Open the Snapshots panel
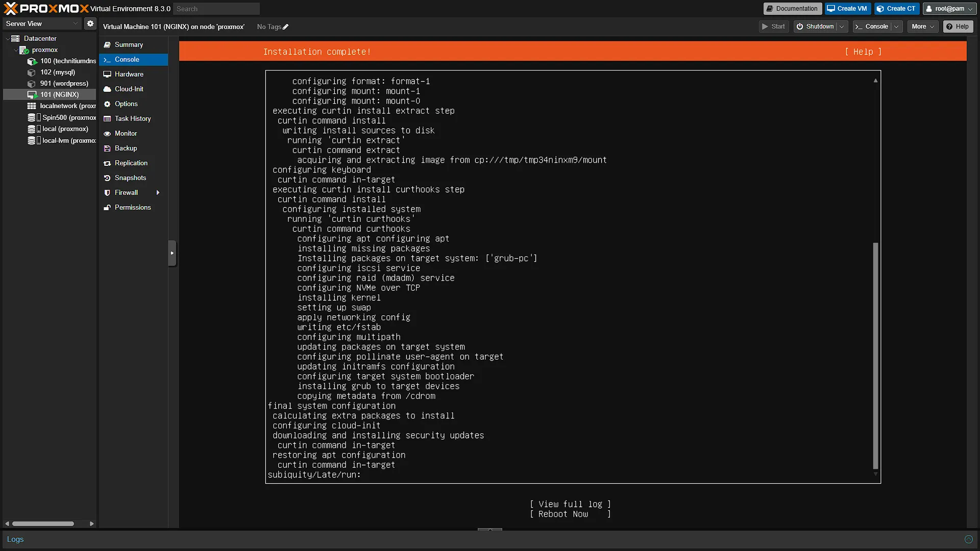Image resolution: width=980 pixels, height=551 pixels. 133,178
